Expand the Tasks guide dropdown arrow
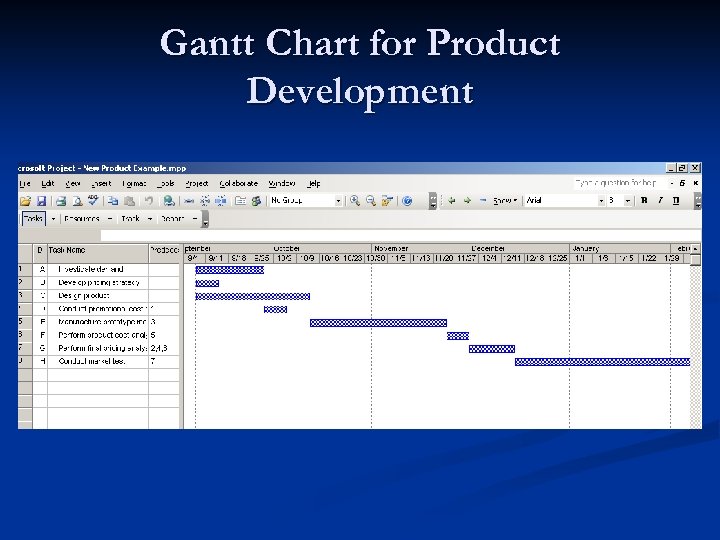Screen dimensions: 720x540 (x=53, y=219)
